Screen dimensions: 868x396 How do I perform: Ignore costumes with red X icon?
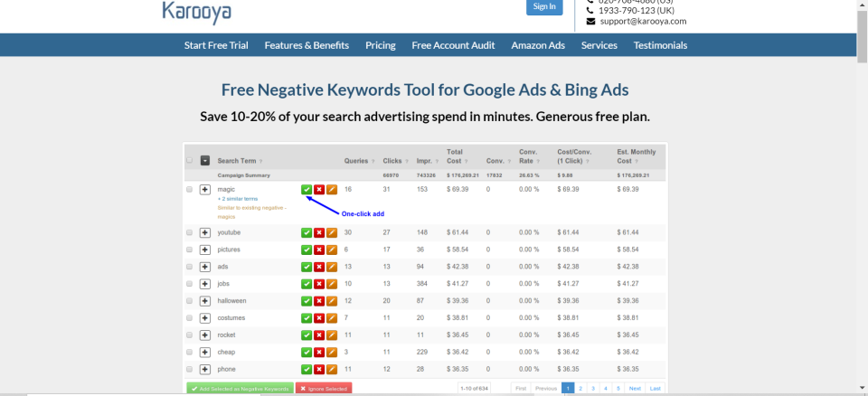(x=319, y=318)
